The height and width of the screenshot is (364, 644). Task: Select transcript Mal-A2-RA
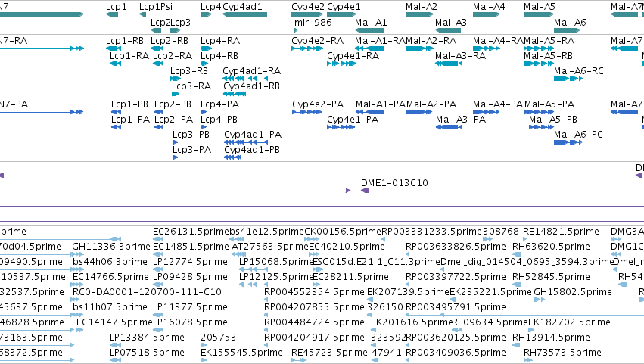point(419,48)
